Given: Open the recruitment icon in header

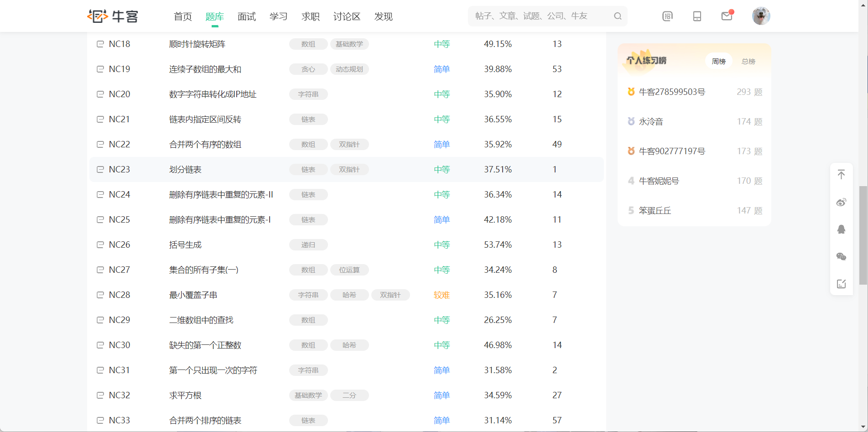Looking at the screenshot, I should coord(667,16).
